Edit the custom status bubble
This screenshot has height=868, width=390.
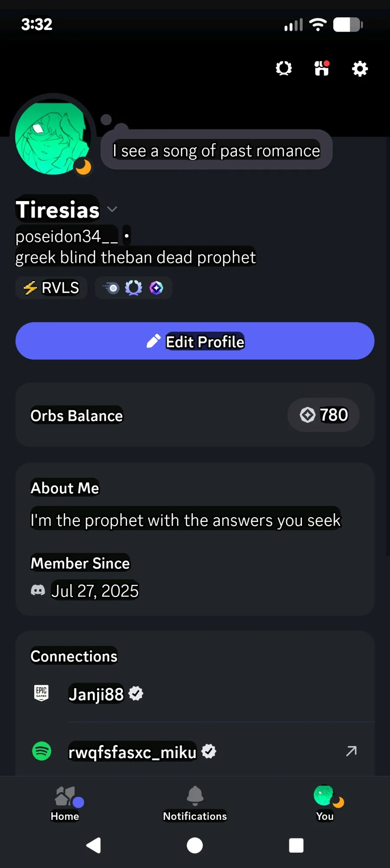216,150
